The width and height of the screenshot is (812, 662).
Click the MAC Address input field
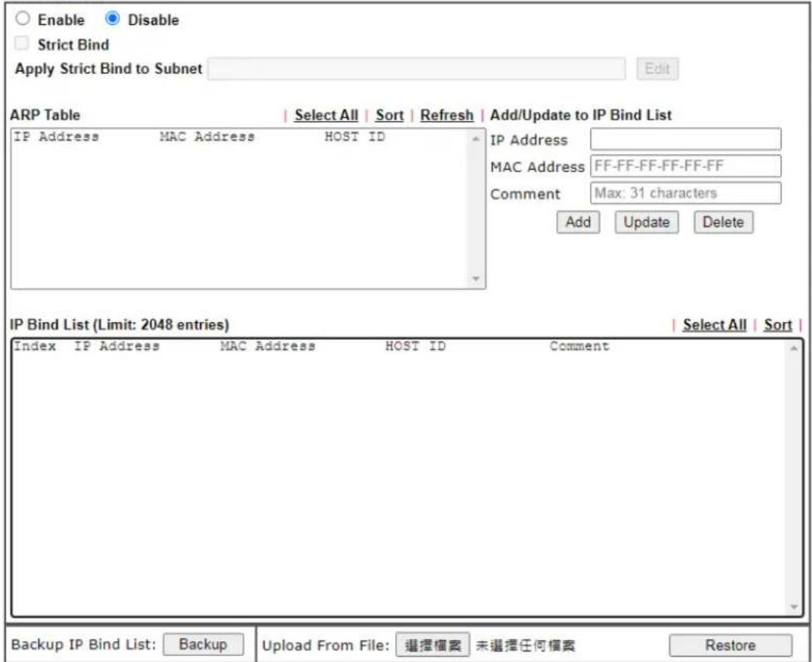tap(685, 166)
